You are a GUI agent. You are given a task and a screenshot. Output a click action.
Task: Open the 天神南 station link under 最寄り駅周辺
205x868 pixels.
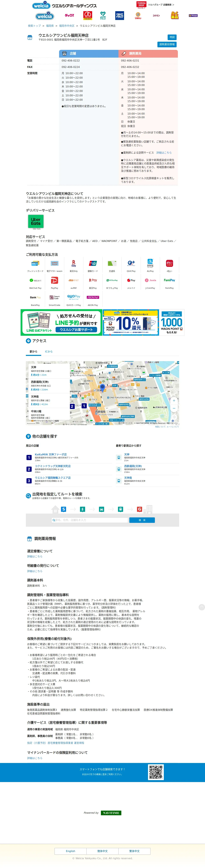point(128,477)
